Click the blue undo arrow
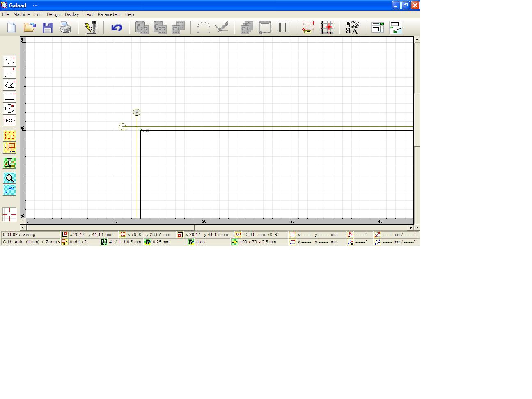This screenshot has height=399, width=532. 117,28
